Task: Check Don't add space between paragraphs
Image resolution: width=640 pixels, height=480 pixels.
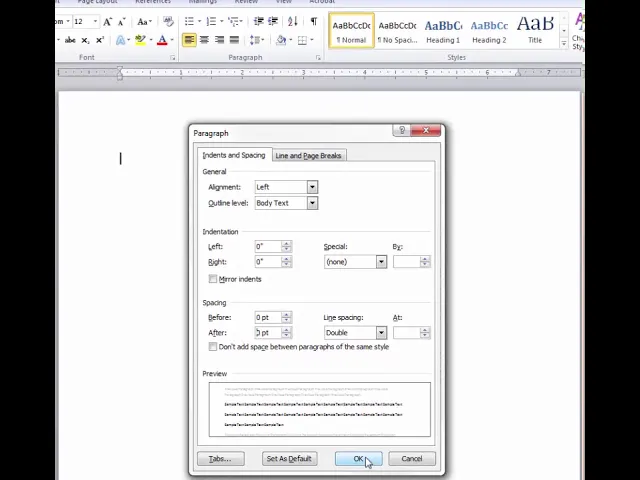Action: [213, 347]
